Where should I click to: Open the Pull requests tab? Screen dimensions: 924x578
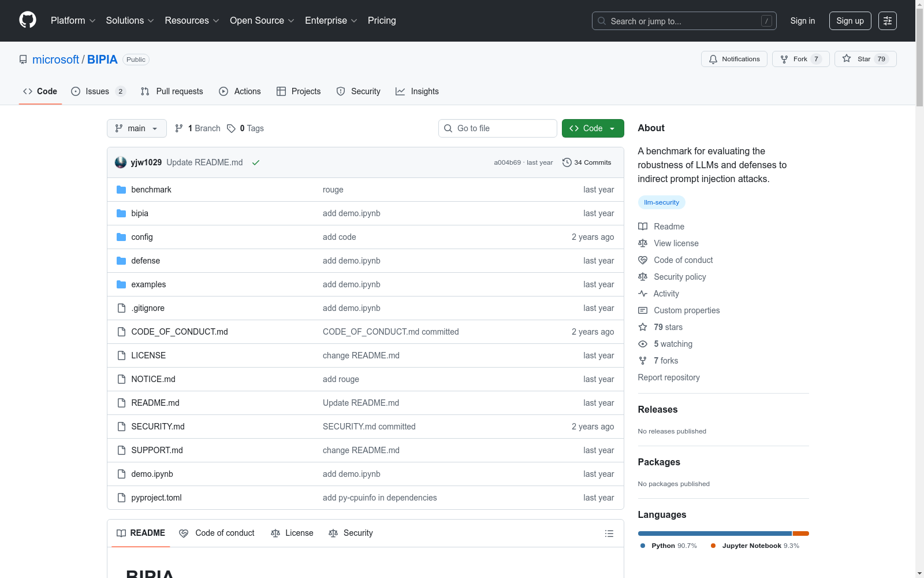(x=172, y=91)
